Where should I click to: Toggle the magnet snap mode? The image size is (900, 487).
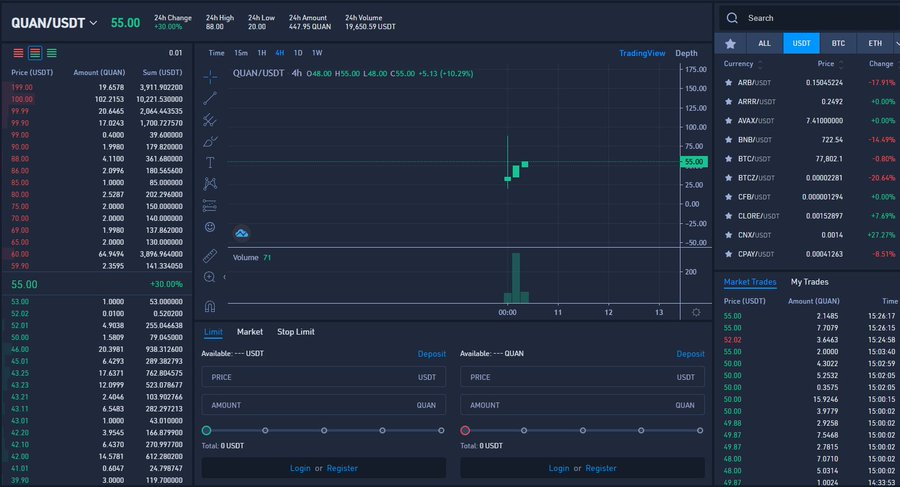tap(210, 306)
